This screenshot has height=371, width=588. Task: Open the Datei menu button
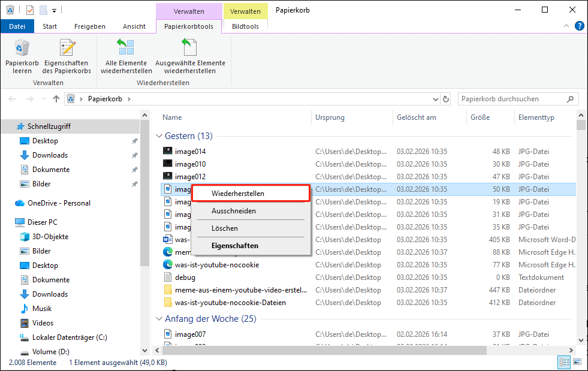17,26
